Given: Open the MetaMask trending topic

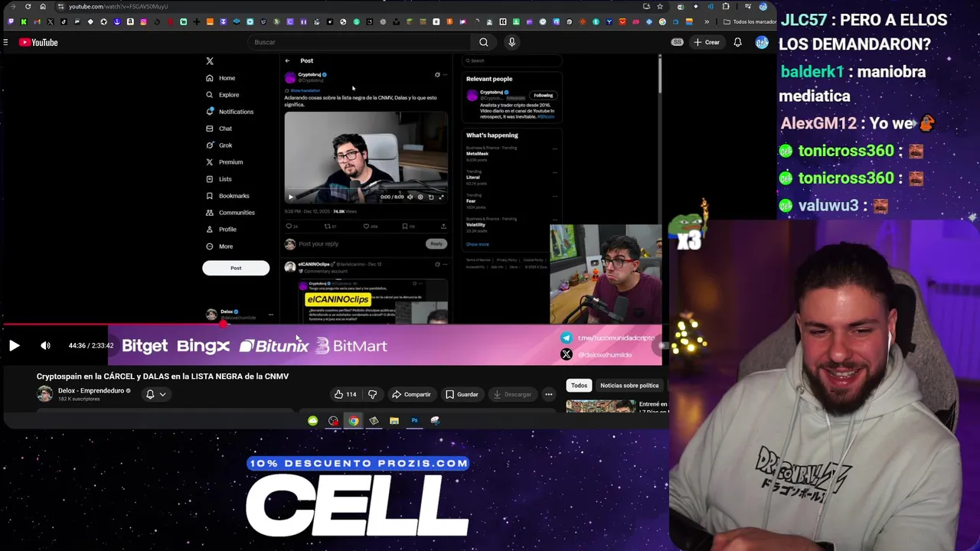Looking at the screenshot, I should (477, 154).
